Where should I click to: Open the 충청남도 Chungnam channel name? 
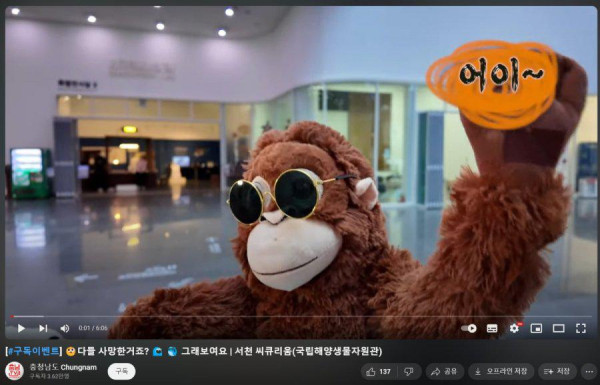63,367
